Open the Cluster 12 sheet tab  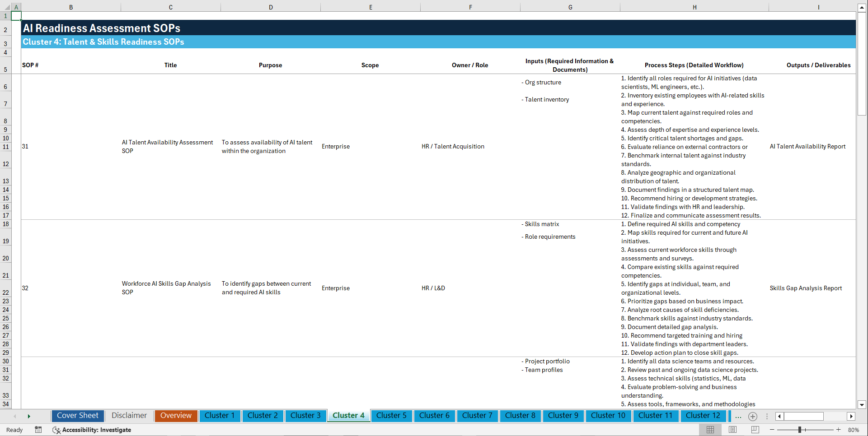point(703,416)
